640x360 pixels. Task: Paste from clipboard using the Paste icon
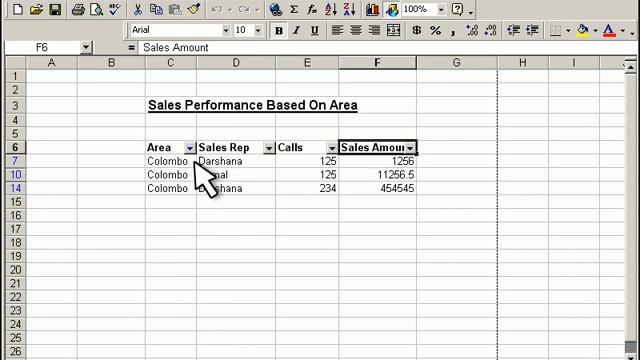point(175,9)
